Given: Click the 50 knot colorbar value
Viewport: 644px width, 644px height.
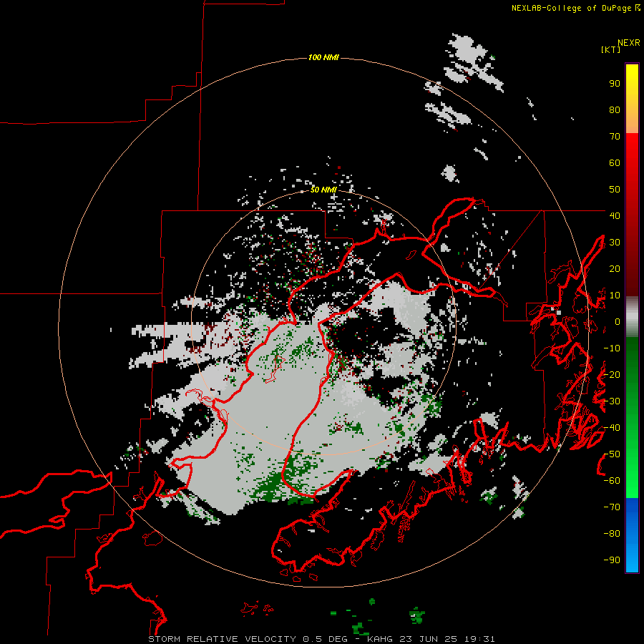Looking at the screenshot, I should pyautogui.click(x=615, y=190).
